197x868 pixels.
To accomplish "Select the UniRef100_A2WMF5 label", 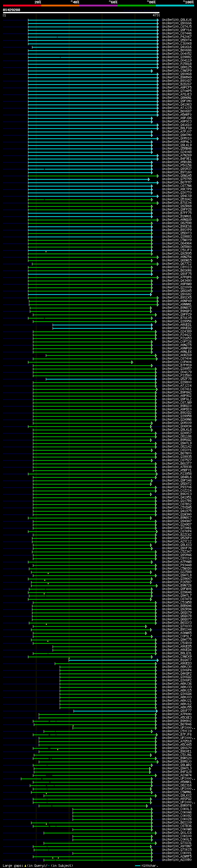I will click(x=177, y=857).
